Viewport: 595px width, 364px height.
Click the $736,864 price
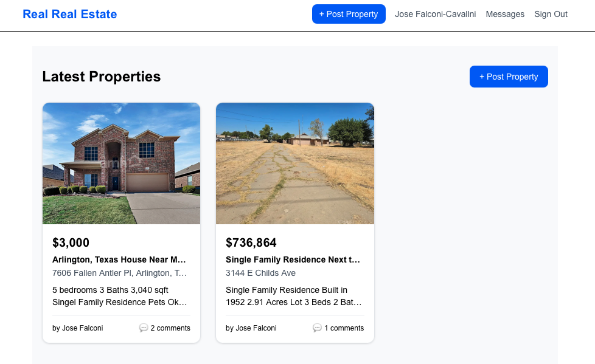(251, 243)
